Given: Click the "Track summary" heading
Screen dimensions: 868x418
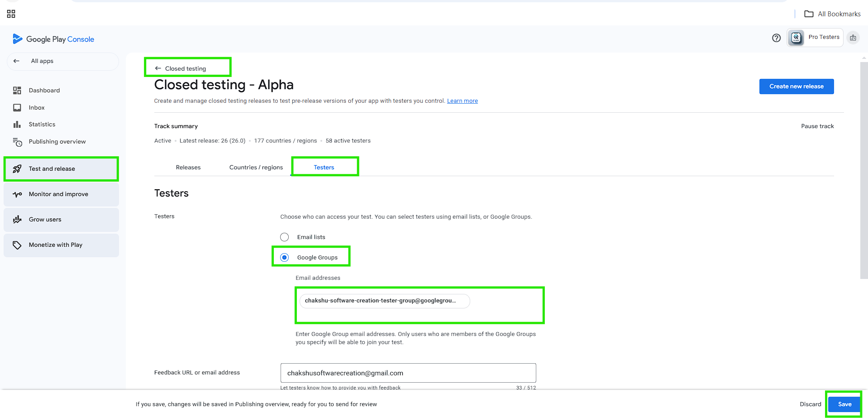Looking at the screenshot, I should 176,126.
